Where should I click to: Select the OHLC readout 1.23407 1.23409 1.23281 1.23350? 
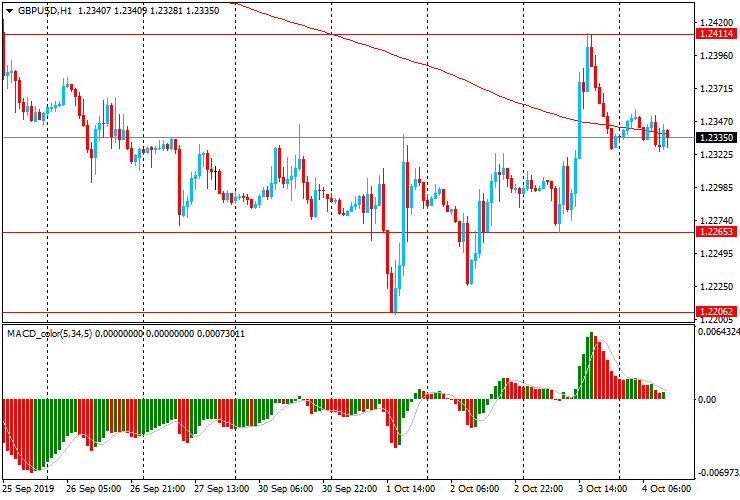pyautogui.click(x=148, y=10)
